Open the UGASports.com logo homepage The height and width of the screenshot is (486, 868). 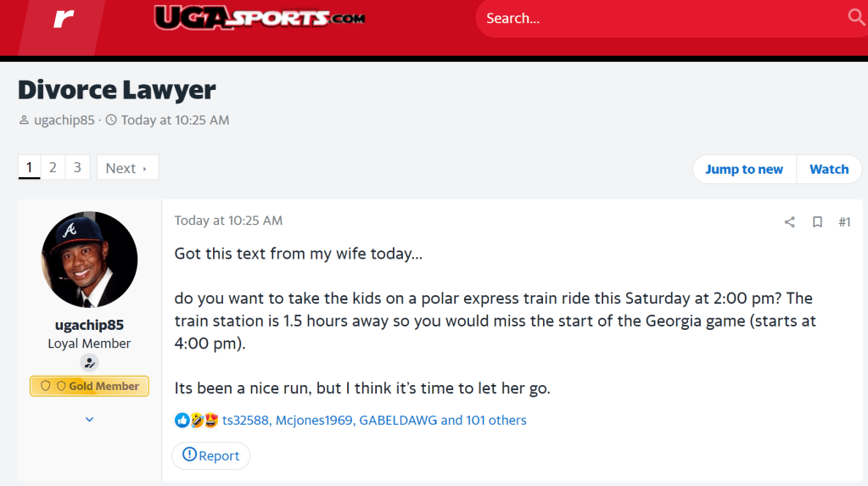pos(260,18)
